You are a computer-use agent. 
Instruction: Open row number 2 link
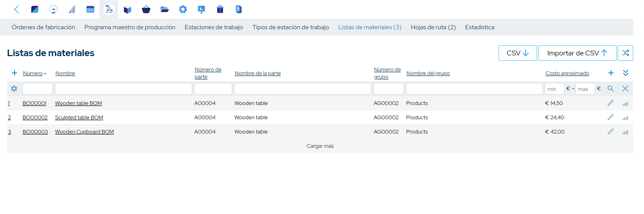(x=9, y=117)
